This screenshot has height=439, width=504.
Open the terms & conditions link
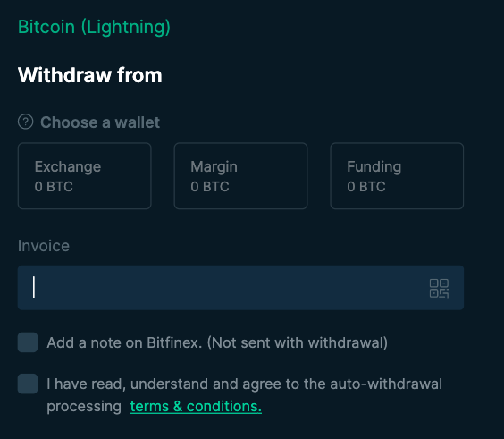196,407
